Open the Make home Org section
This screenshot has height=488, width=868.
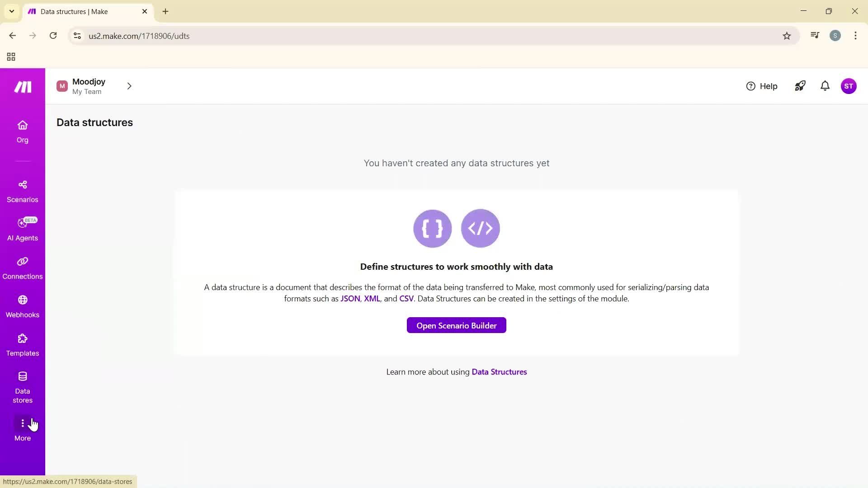point(22,131)
